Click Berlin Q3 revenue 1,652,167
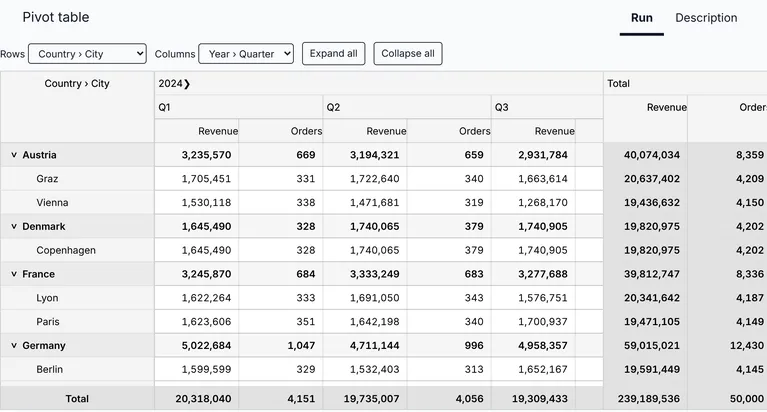Image resolution: width=767 pixels, height=412 pixels. click(533, 369)
